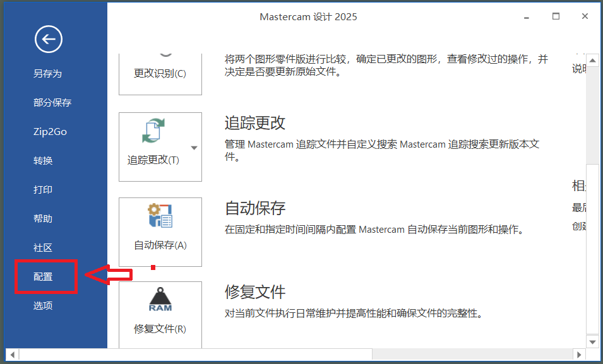Click the RAM weight icon for 修复文件
The height and width of the screenshot is (364, 603).
coord(160,300)
